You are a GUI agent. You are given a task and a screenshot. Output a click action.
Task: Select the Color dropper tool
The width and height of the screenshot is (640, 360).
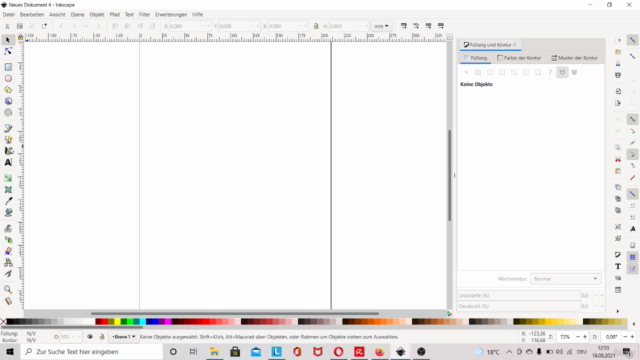(8, 201)
